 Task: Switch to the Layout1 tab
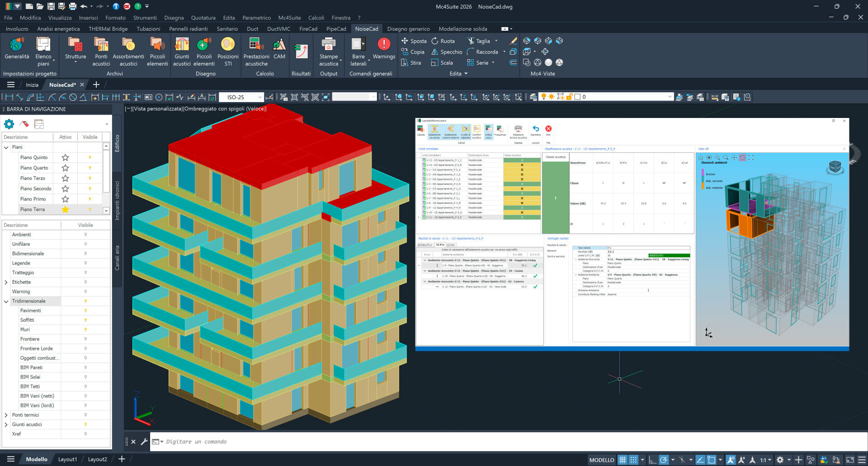pyautogui.click(x=67, y=459)
